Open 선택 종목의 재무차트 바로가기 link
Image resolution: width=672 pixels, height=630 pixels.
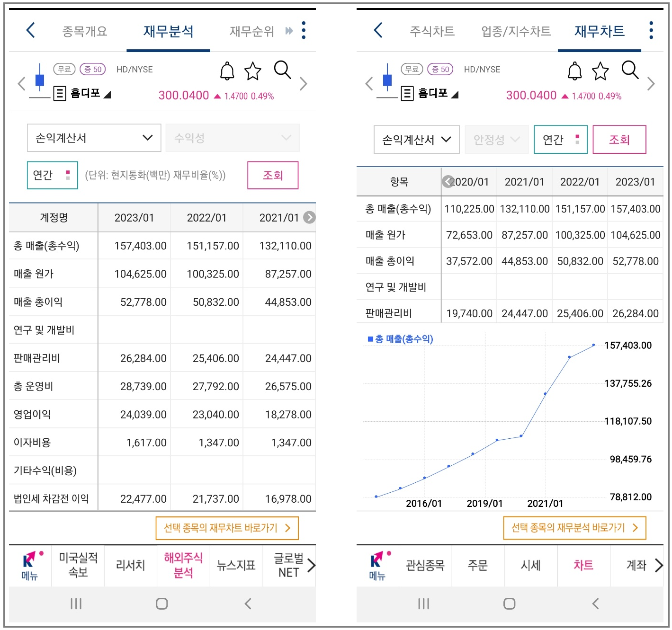227,528
